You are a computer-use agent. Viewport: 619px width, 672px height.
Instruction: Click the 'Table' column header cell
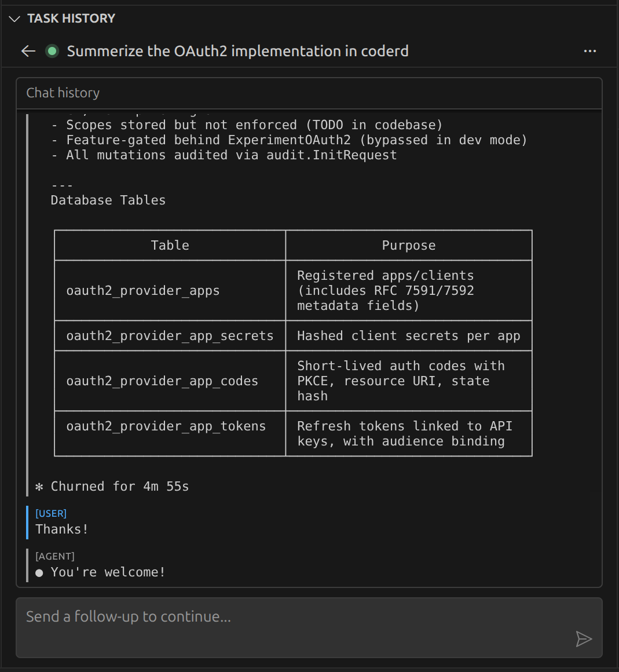click(x=170, y=245)
